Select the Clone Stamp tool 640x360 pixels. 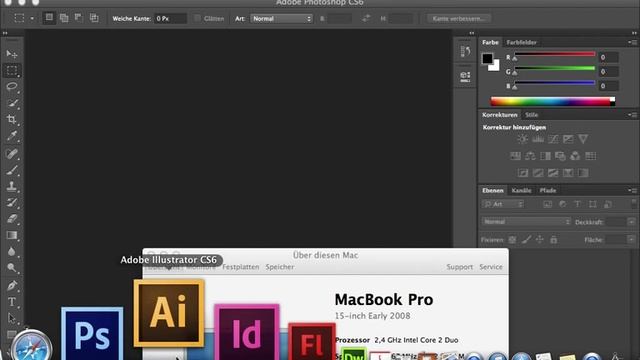(x=12, y=186)
